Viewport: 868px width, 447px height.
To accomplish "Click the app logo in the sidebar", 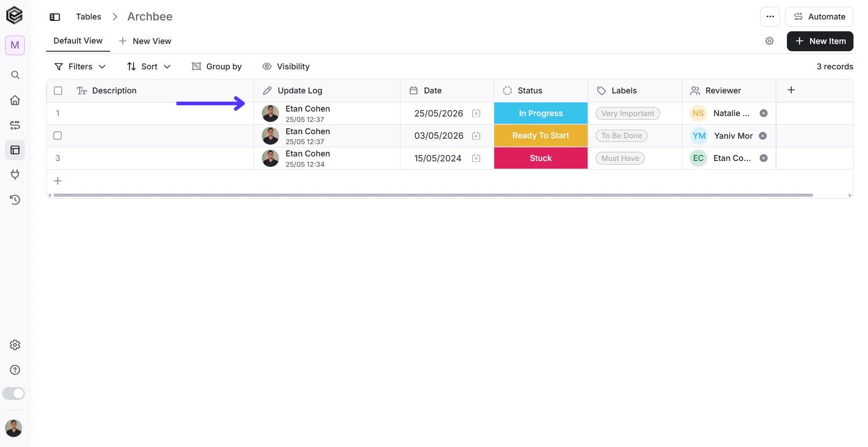I will click(x=14, y=15).
